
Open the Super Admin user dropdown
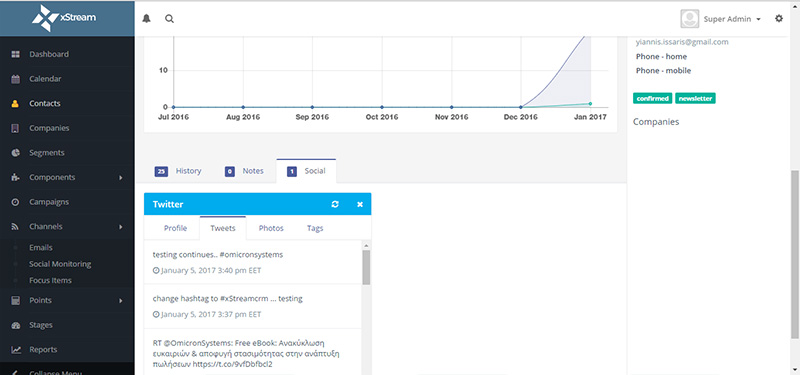721,19
